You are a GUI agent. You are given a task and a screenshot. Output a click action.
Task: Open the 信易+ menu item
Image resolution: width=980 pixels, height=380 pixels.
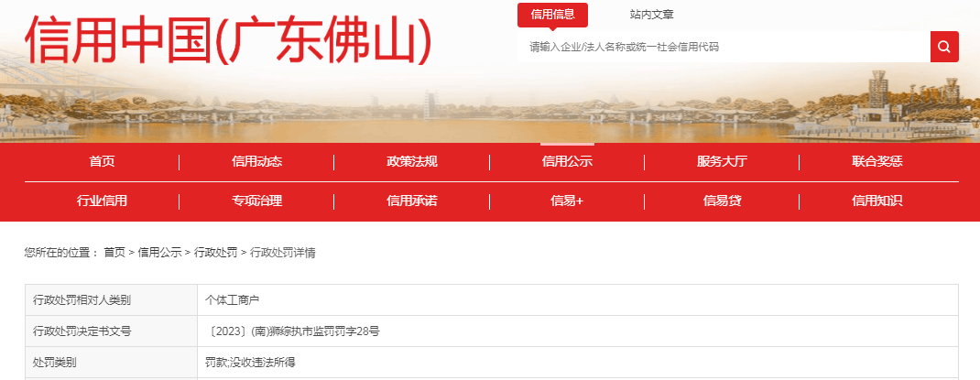[567, 201]
